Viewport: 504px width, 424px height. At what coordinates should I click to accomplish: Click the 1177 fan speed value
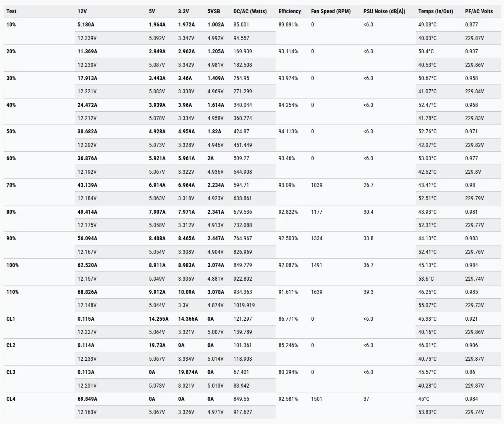(316, 212)
